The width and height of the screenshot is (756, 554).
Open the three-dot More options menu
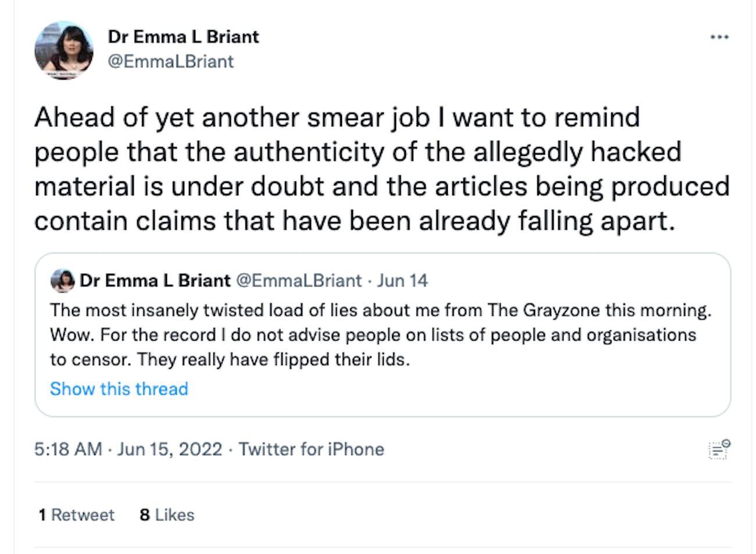pyautogui.click(x=719, y=37)
